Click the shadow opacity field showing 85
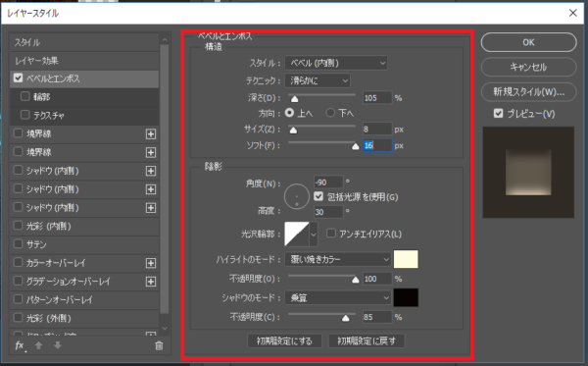This screenshot has width=588, height=366. pyautogui.click(x=377, y=317)
